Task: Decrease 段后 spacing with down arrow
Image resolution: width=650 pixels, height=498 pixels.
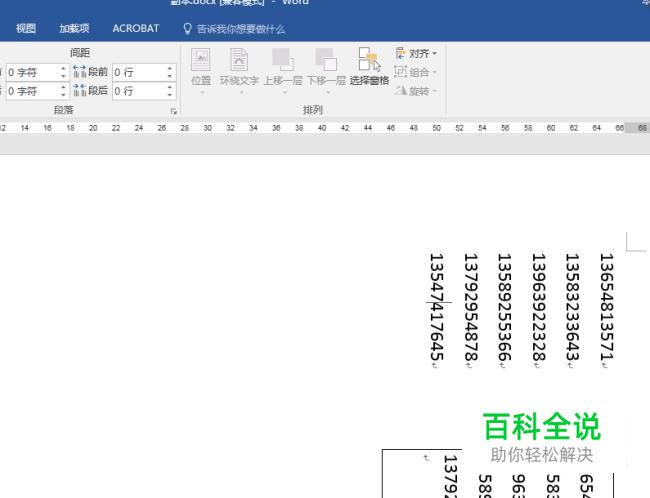Action: click(170, 95)
